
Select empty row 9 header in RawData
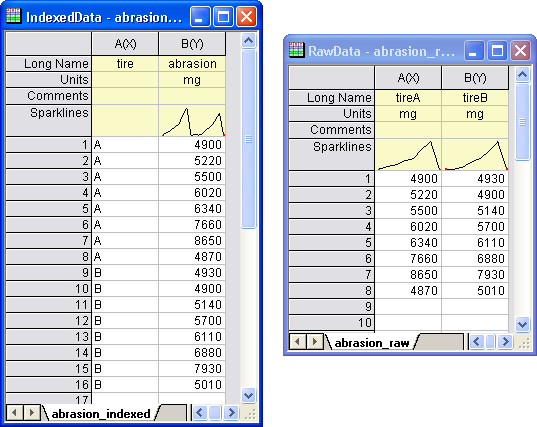click(x=331, y=306)
